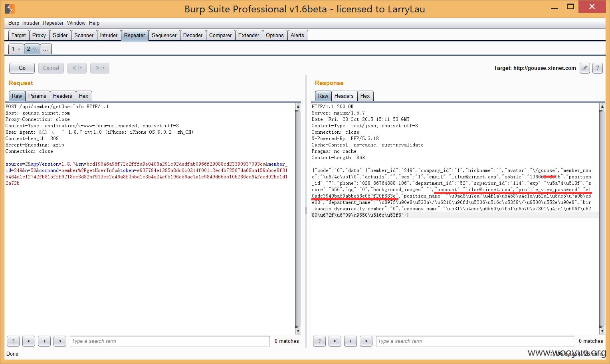Click the '+' button in request search bar
The image size is (610, 364).
pyautogui.click(x=44, y=341)
